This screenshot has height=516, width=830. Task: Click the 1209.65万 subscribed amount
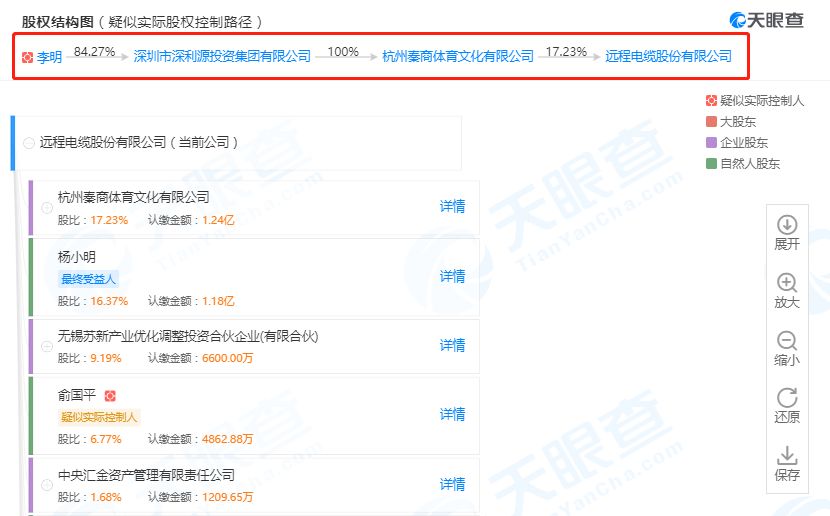tap(228, 497)
